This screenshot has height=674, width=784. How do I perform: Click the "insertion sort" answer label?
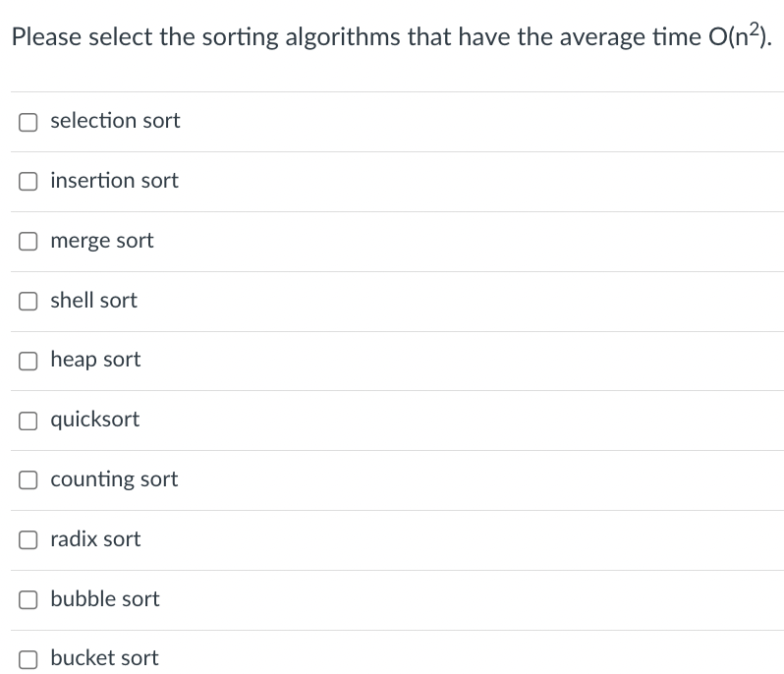pyautogui.click(x=114, y=181)
